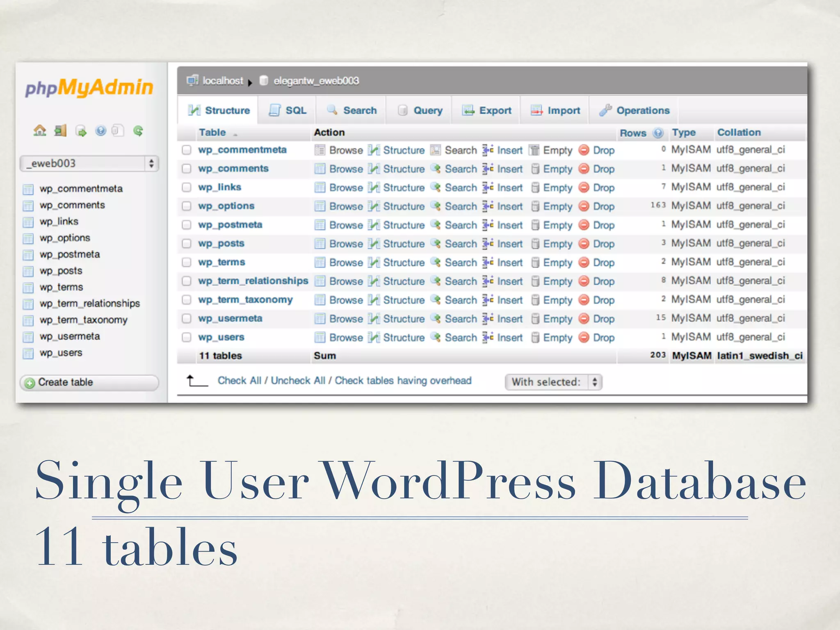Open the Operations tab

(634, 110)
